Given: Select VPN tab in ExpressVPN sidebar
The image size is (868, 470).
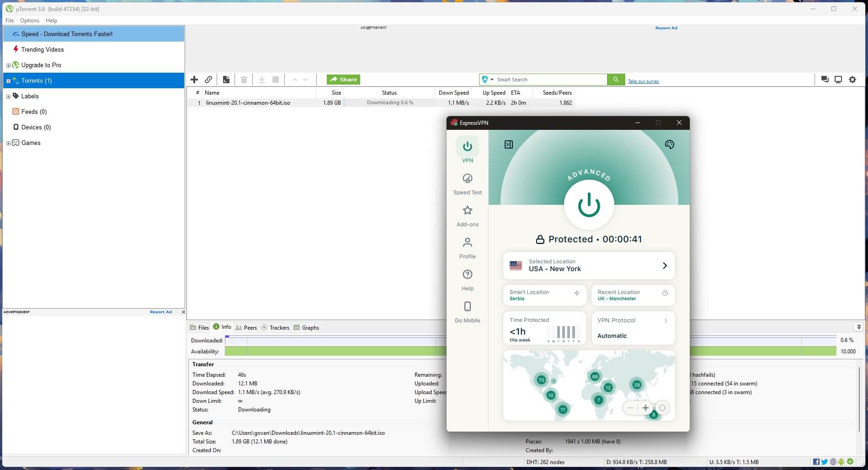Looking at the screenshot, I should click(468, 150).
